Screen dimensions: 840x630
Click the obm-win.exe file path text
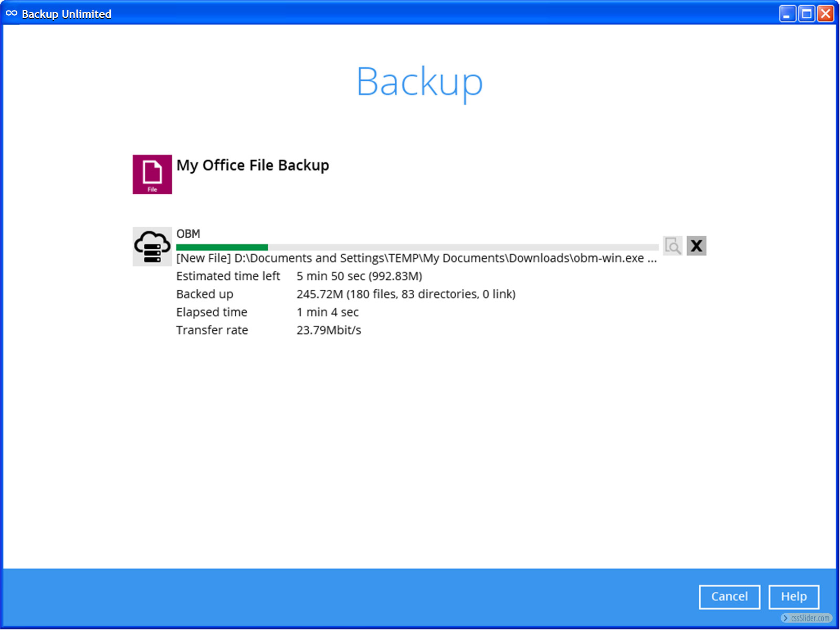[x=416, y=258]
